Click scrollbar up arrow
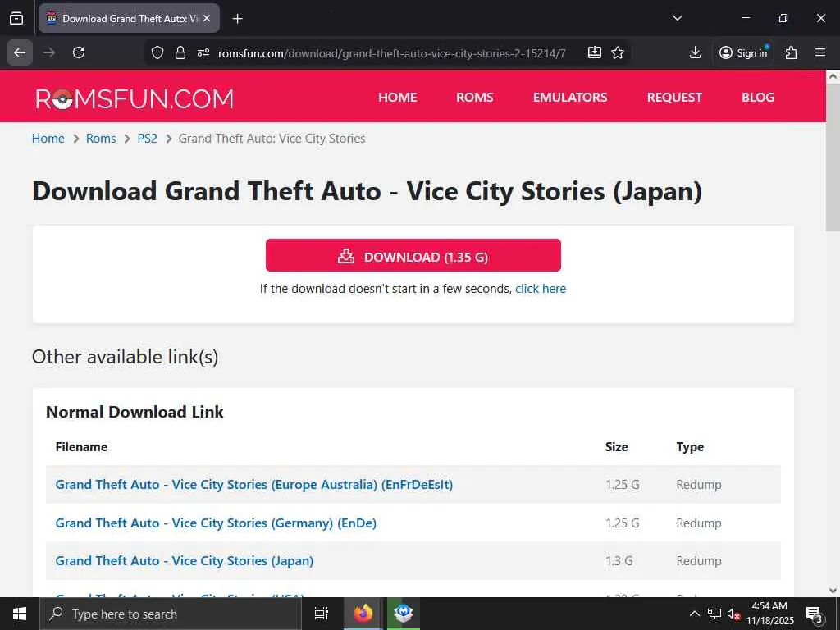Viewport: 840px width, 630px height. (x=833, y=76)
